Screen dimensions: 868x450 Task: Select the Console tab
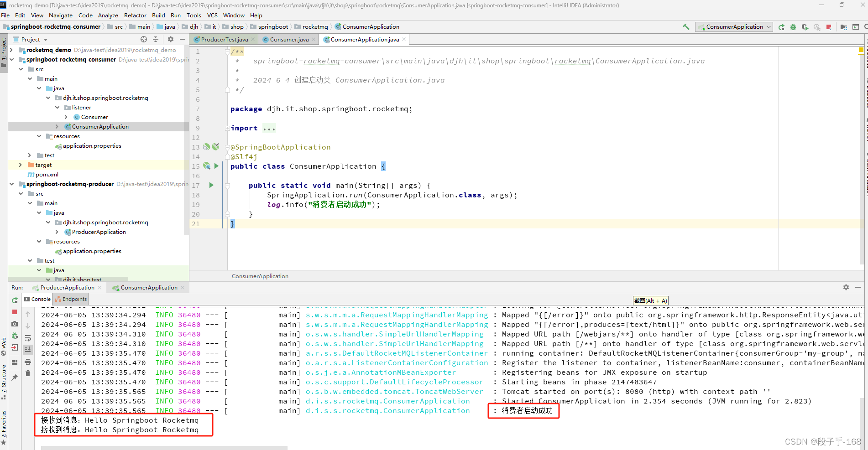(x=37, y=299)
